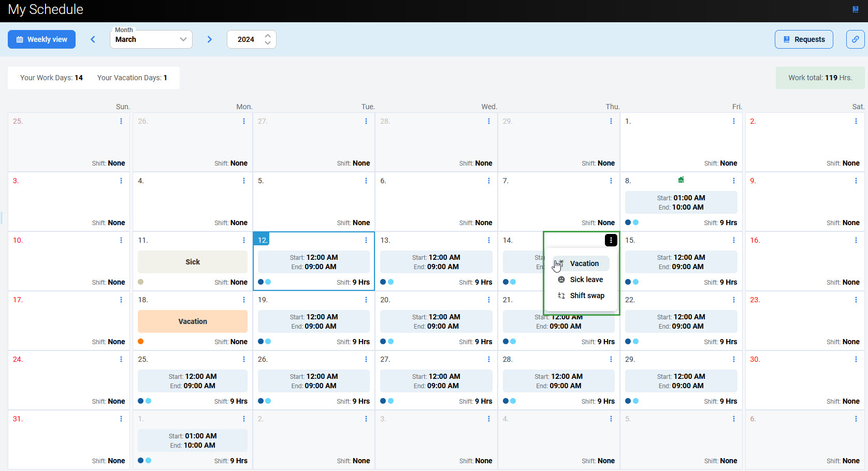This screenshot has width=868, height=471.
Task: Click the Sick entry on March 11
Action: (193, 262)
